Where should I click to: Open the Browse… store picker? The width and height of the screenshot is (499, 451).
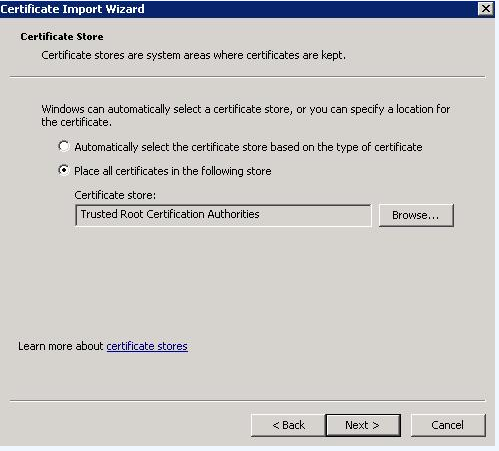(416, 215)
